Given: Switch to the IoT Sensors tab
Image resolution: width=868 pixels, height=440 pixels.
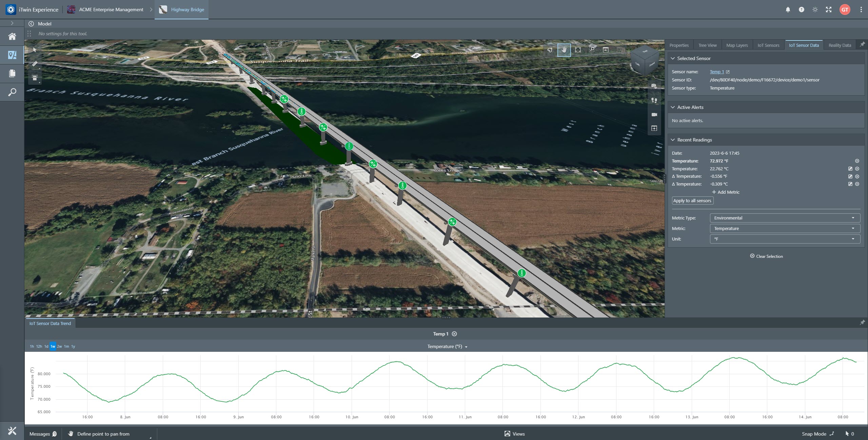Looking at the screenshot, I should tap(768, 45).
